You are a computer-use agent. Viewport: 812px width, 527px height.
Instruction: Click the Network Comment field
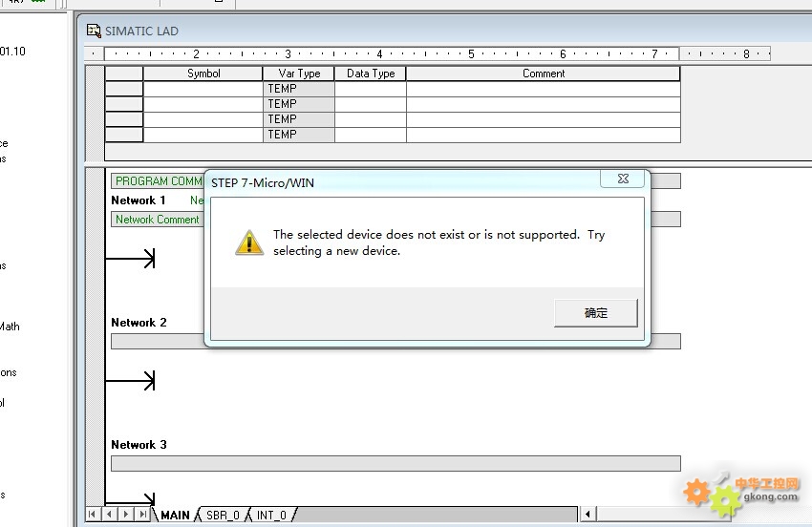point(158,220)
